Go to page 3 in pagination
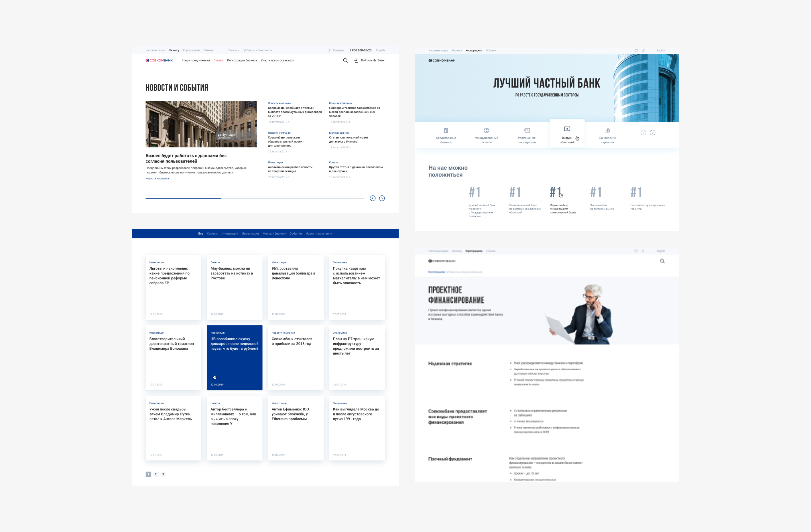The height and width of the screenshot is (532, 811). point(163,474)
